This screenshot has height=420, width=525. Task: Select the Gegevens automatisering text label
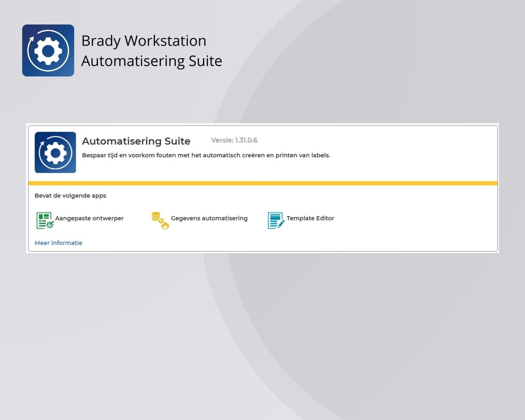[209, 218]
